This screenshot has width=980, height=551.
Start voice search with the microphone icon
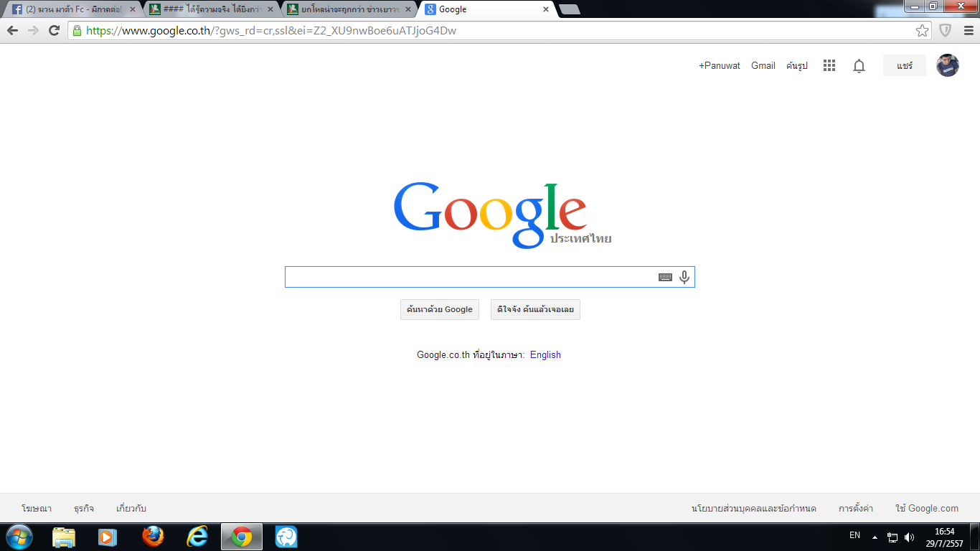click(684, 277)
